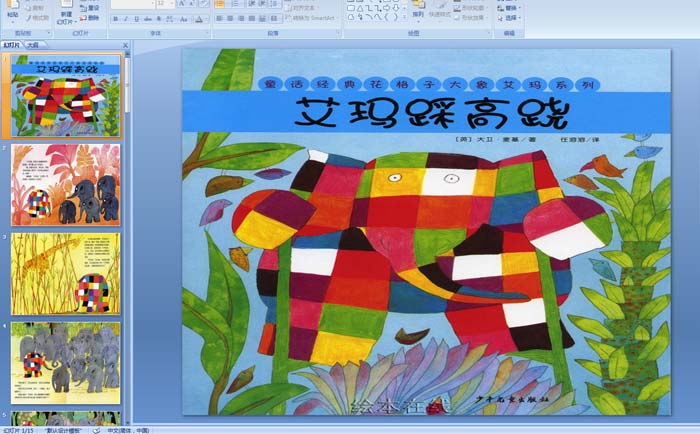Click language 中文(简体,中国) in status bar
700x434 pixels.
(x=129, y=430)
